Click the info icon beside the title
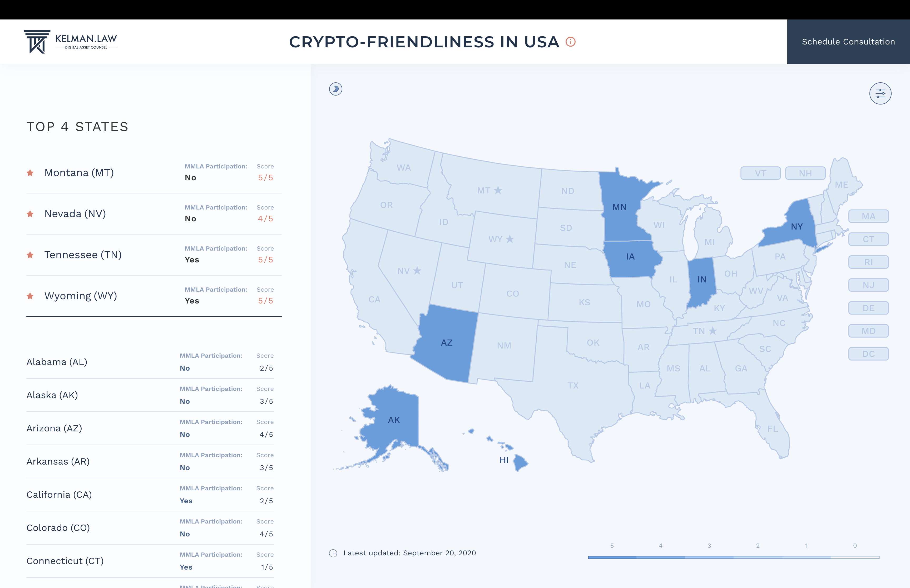 pyautogui.click(x=570, y=42)
